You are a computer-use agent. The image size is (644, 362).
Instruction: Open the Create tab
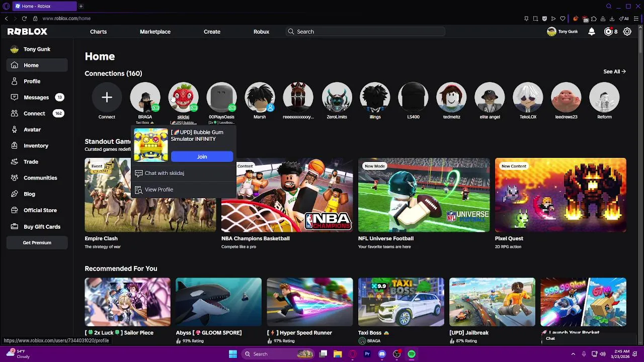pyautogui.click(x=212, y=32)
